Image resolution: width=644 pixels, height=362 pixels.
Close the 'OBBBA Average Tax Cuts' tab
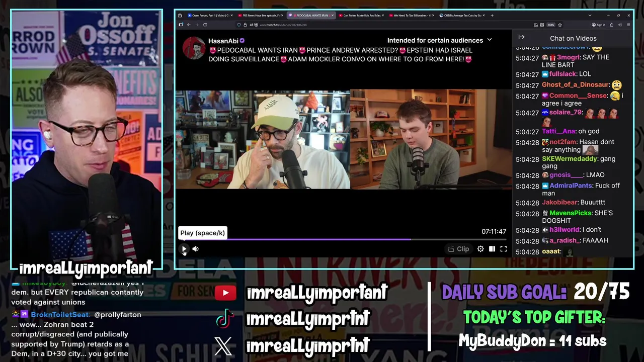pos(484,16)
